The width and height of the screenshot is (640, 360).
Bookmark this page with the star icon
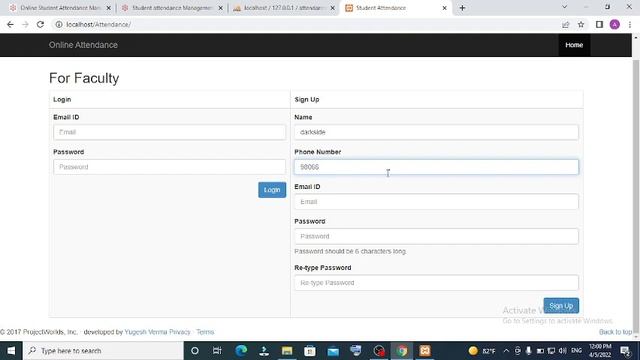pos(581,24)
